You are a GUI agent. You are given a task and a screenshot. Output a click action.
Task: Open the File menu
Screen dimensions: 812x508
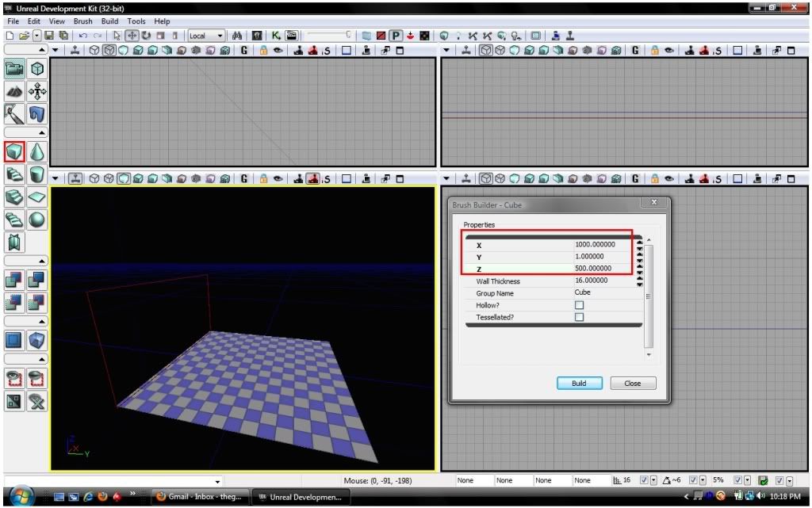[13, 21]
